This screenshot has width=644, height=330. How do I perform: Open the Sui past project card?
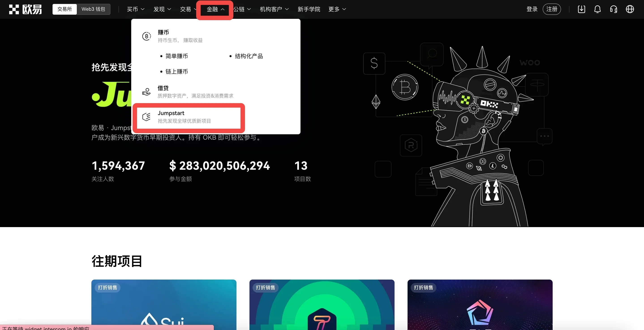click(x=164, y=305)
